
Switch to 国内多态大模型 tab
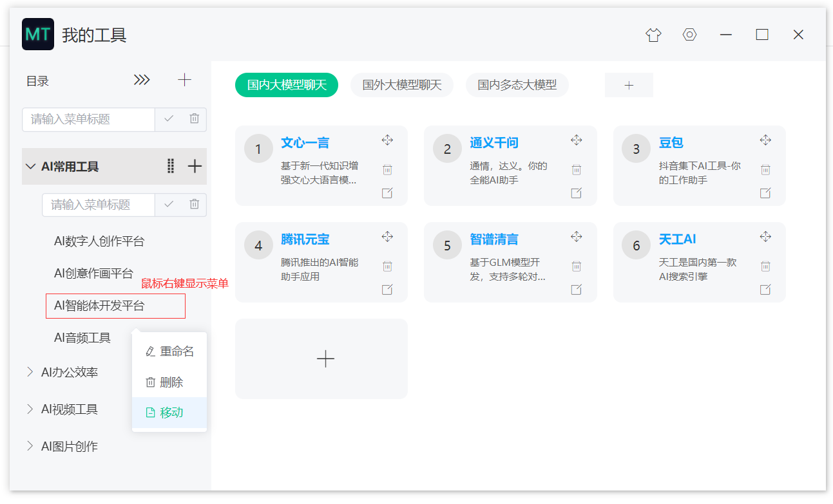click(517, 85)
